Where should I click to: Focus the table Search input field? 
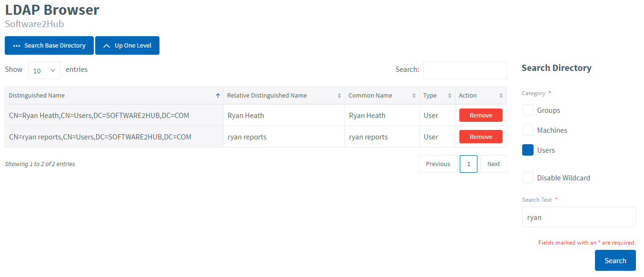click(x=465, y=70)
